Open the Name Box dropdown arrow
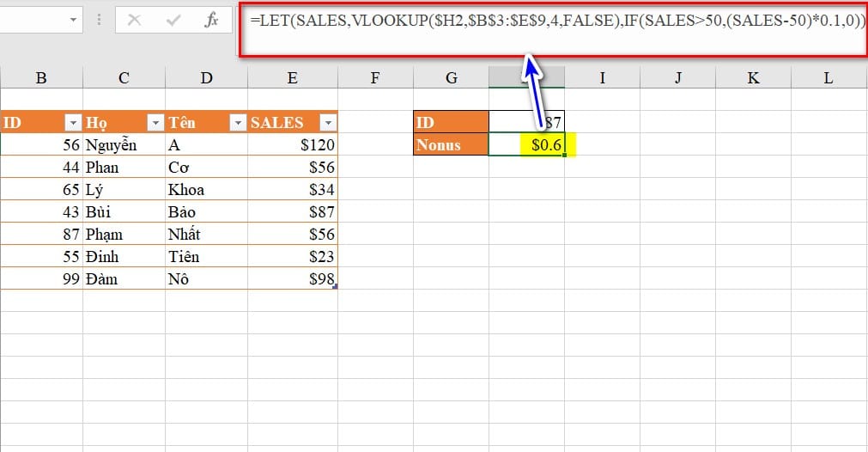The image size is (868, 452). click(73, 20)
